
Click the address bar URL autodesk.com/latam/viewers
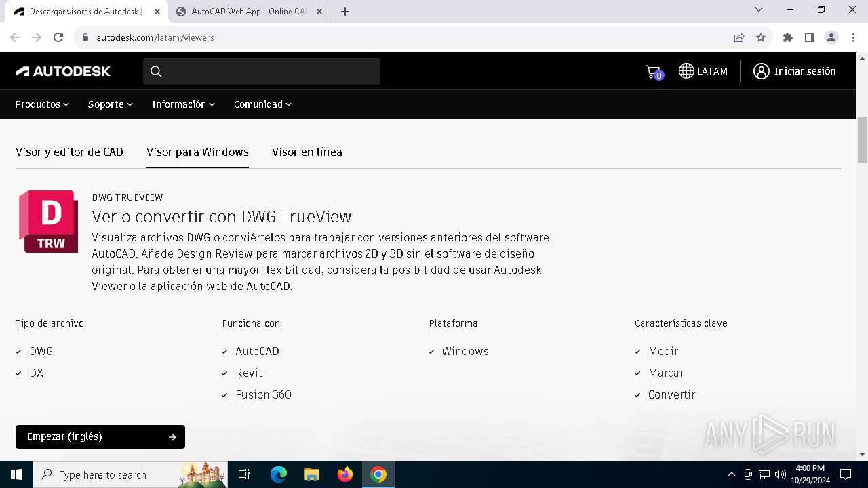pos(155,37)
